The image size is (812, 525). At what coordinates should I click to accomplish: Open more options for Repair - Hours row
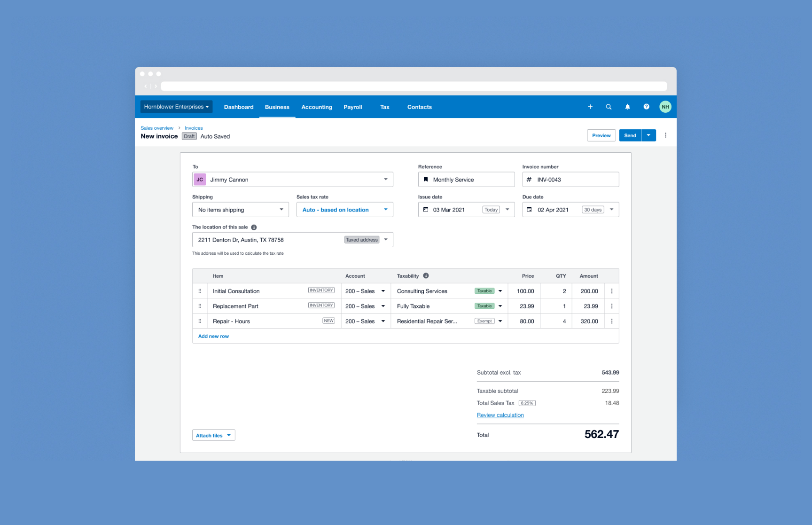[x=611, y=321]
